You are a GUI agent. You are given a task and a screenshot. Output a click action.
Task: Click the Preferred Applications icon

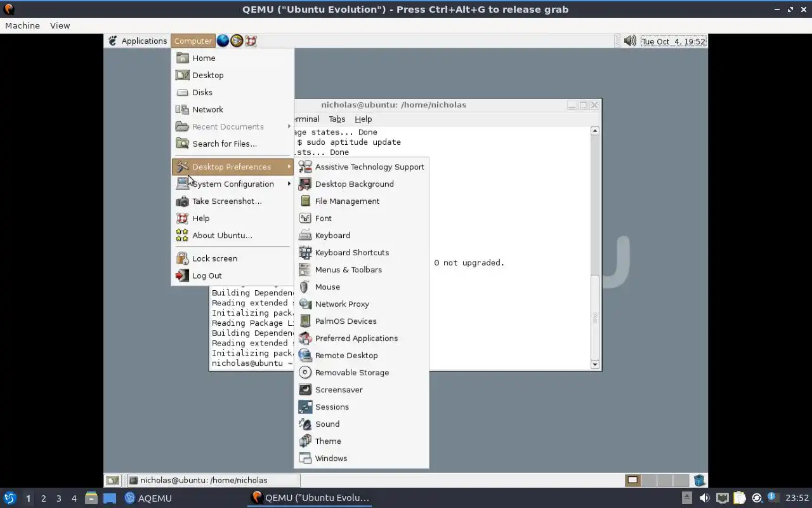pyautogui.click(x=305, y=338)
